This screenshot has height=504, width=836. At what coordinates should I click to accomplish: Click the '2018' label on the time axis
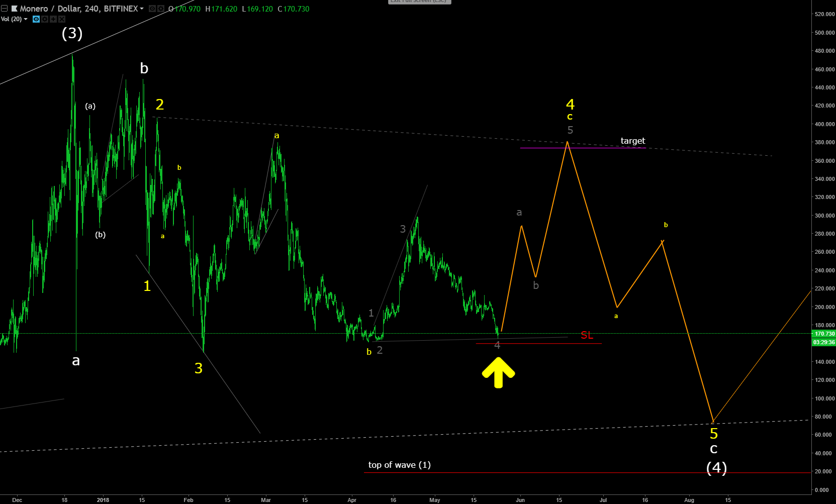pos(103,500)
